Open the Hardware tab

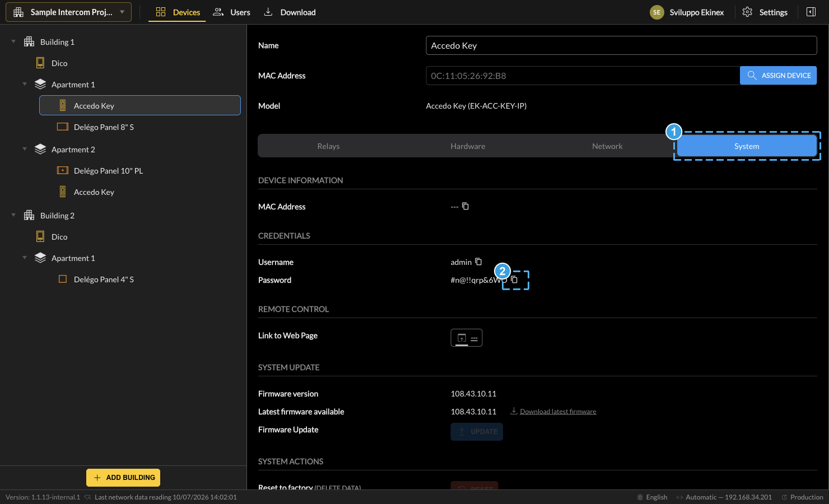coord(468,146)
